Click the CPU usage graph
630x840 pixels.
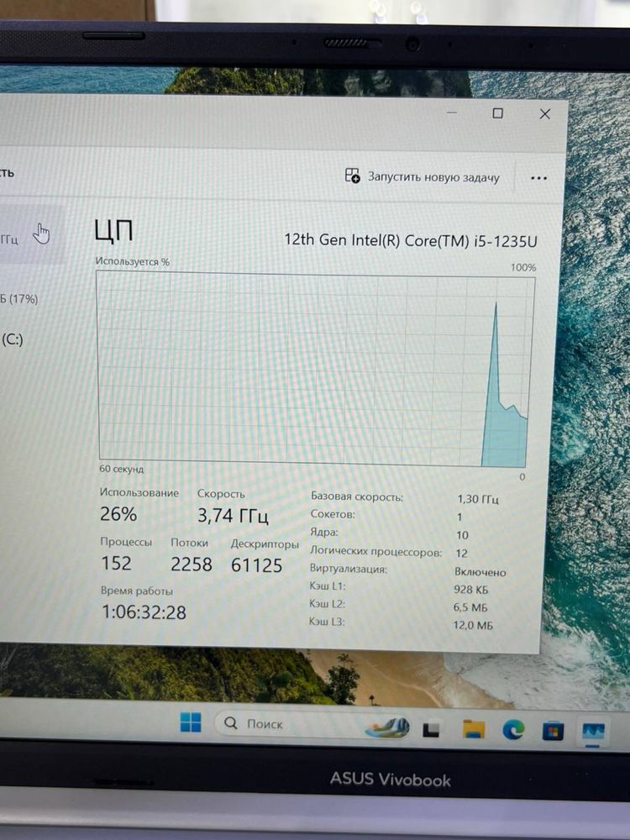(315, 370)
